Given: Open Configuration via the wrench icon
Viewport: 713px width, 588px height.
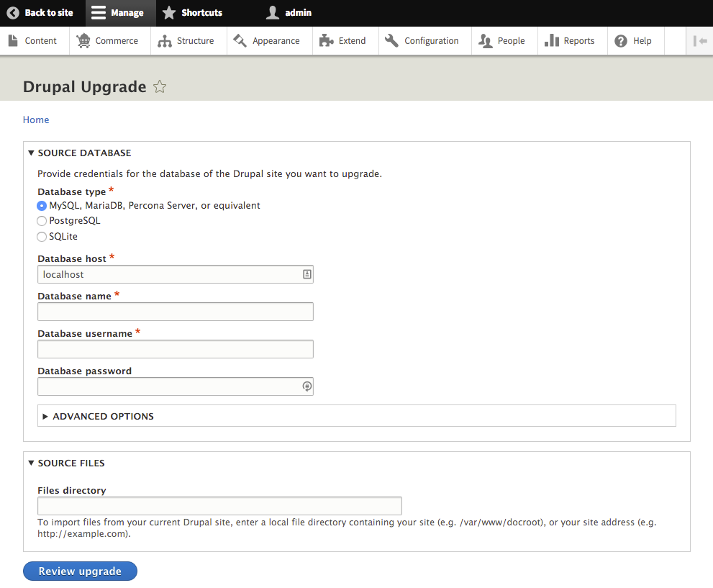Looking at the screenshot, I should 391,41.
